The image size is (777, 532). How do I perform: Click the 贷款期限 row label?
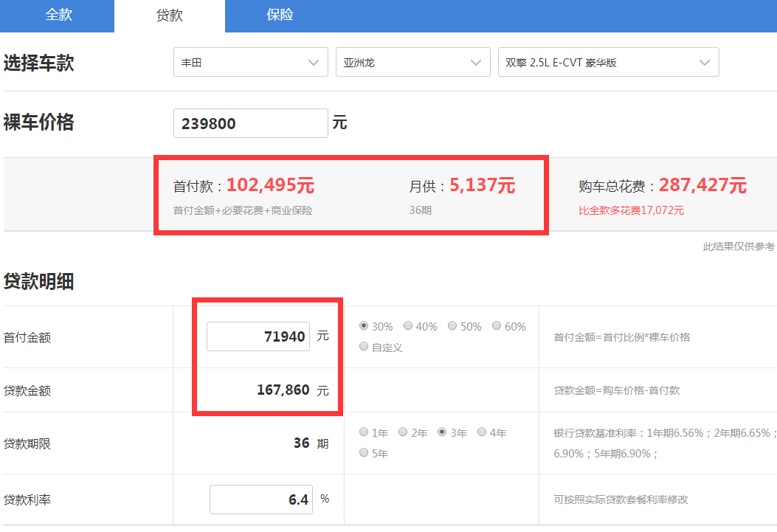[x=27, y=443]
